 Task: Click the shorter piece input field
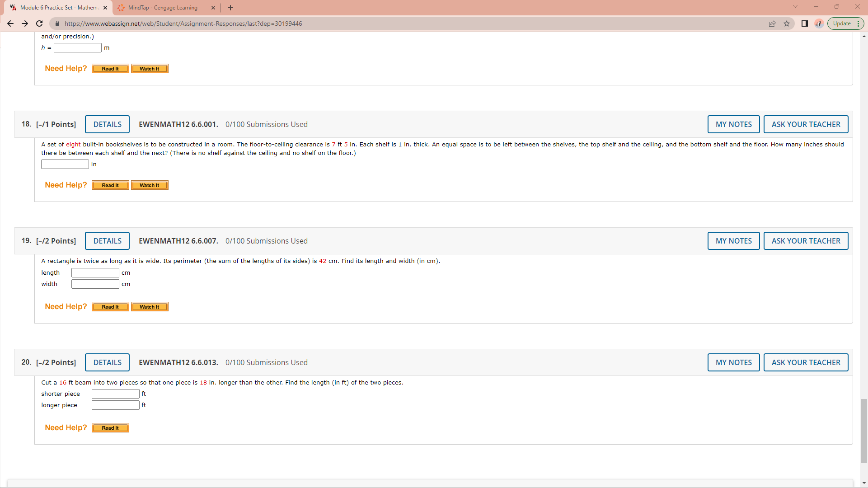[116, 394]
